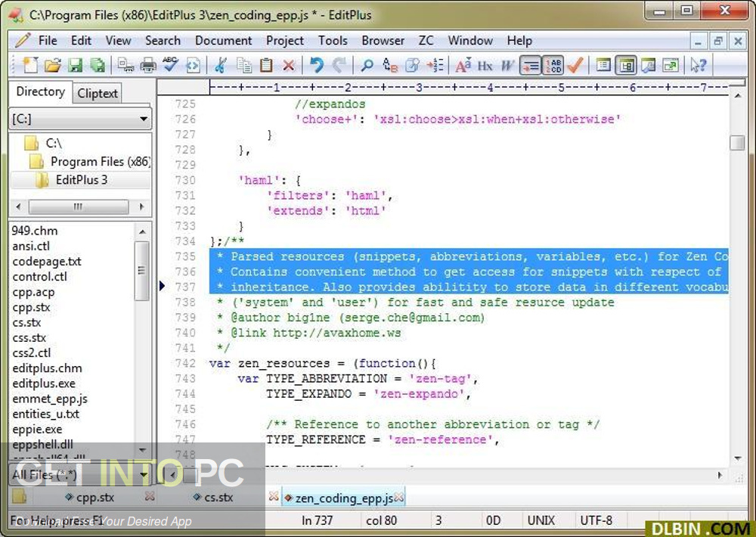Screen dimensions: 756x537
Task: Click the Save All icon
Action: (x=98, y=65)
